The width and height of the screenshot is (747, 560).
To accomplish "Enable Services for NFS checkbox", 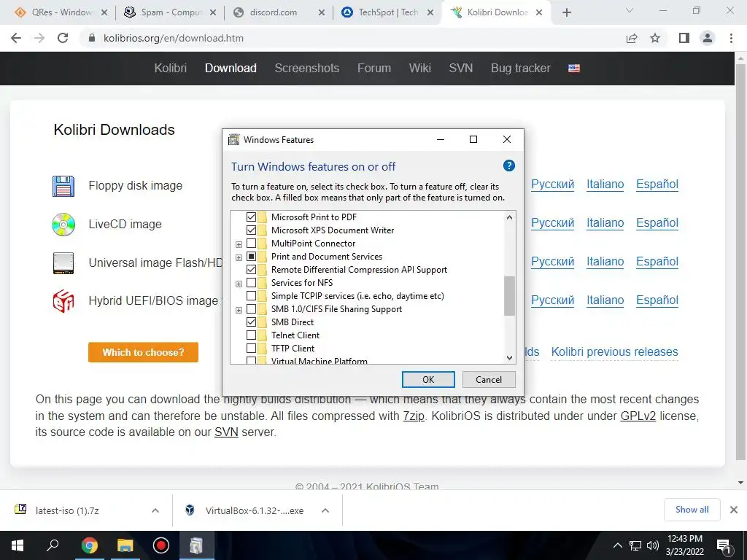I will pos(251,283).
